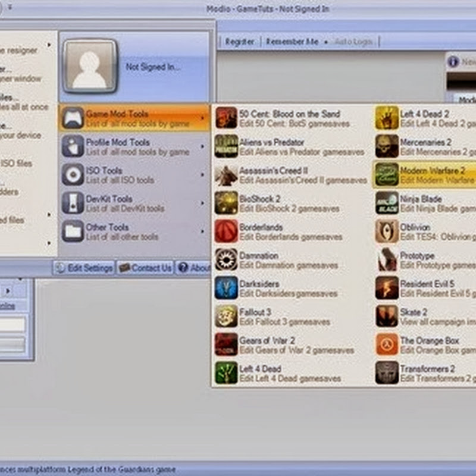Viewport: 476px width, 476px height.
Task: Open the Modern Warfare 2 gamesave editor
Action: click(x=424, y=174)
